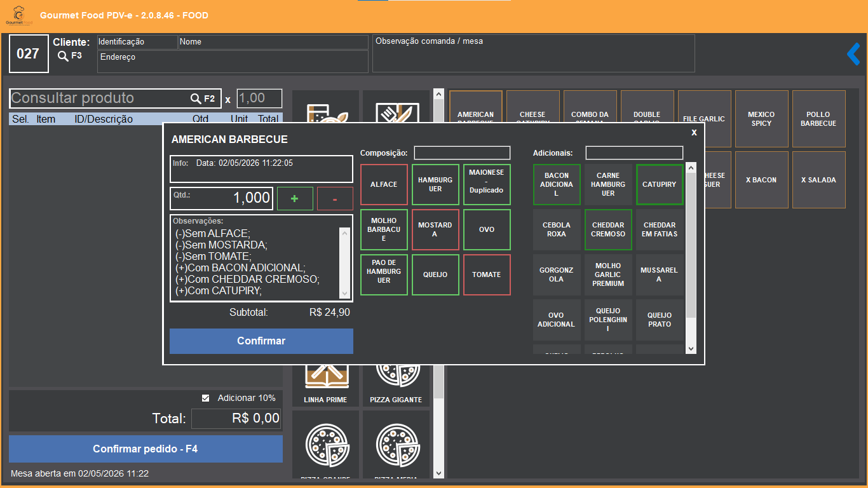This screenshot has height=488, width=868.
Task: Click the Observações scroll up arrow
Action: pos(345,233)
